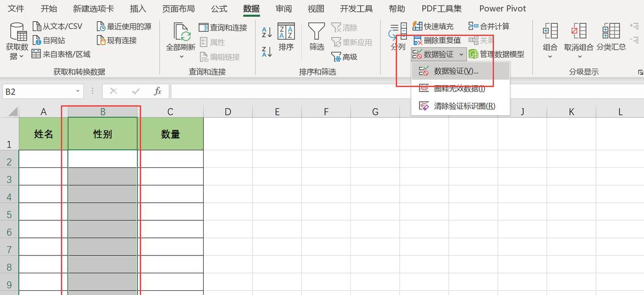The image size is (644, 295).
Task: Switch to the 页面布局 tab
Action: (178, 9)
